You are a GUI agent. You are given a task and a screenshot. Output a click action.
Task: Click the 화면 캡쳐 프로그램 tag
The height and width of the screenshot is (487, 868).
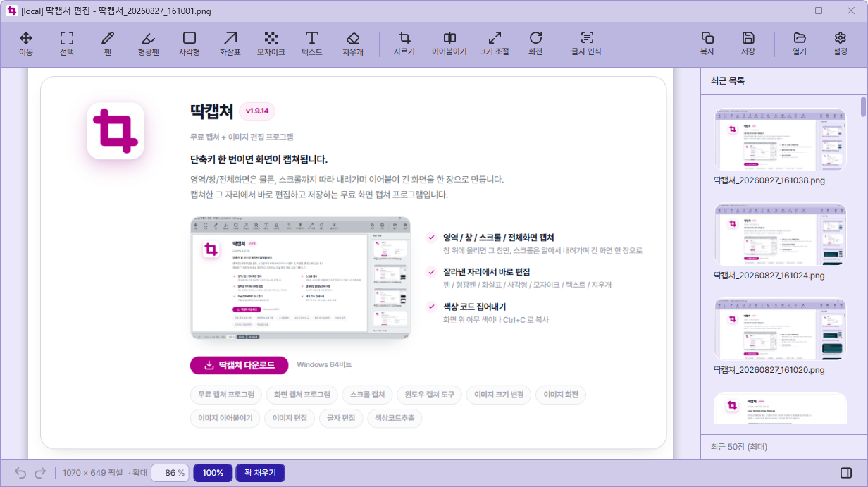click(302, 395)
